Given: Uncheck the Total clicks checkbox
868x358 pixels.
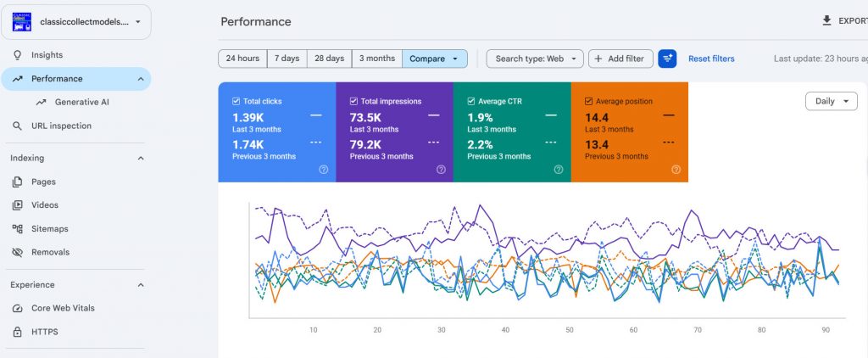Looking at the screenshot, I should 236,102.
